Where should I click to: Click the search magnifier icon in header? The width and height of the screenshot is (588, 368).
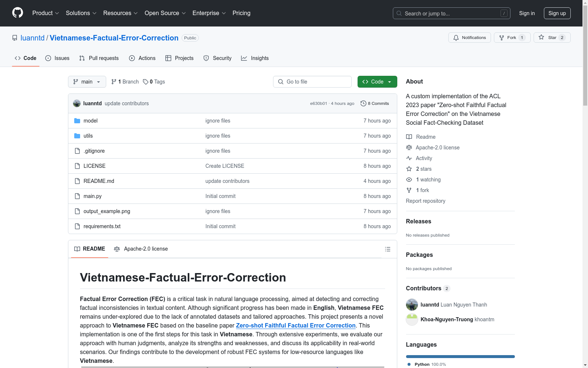(x=399, y=13)
